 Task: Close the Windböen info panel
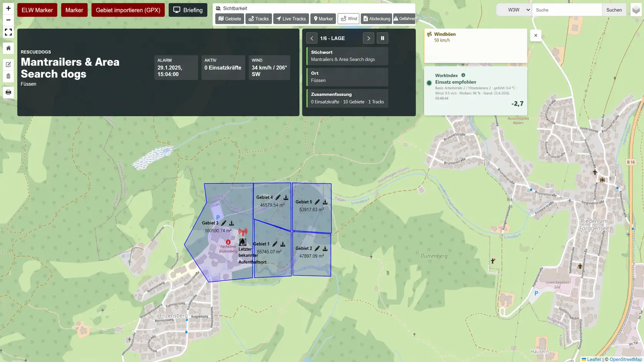click(535, 35)
